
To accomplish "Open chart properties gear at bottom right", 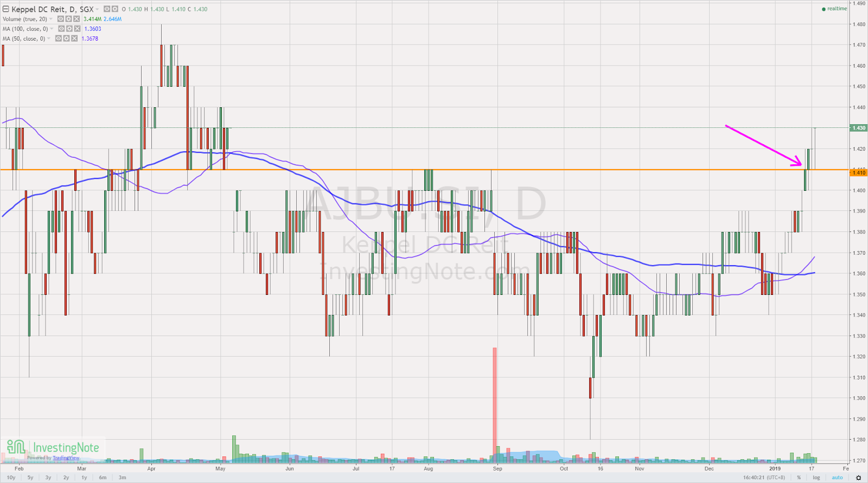I will pyautogui.click(x=858, y=478).
